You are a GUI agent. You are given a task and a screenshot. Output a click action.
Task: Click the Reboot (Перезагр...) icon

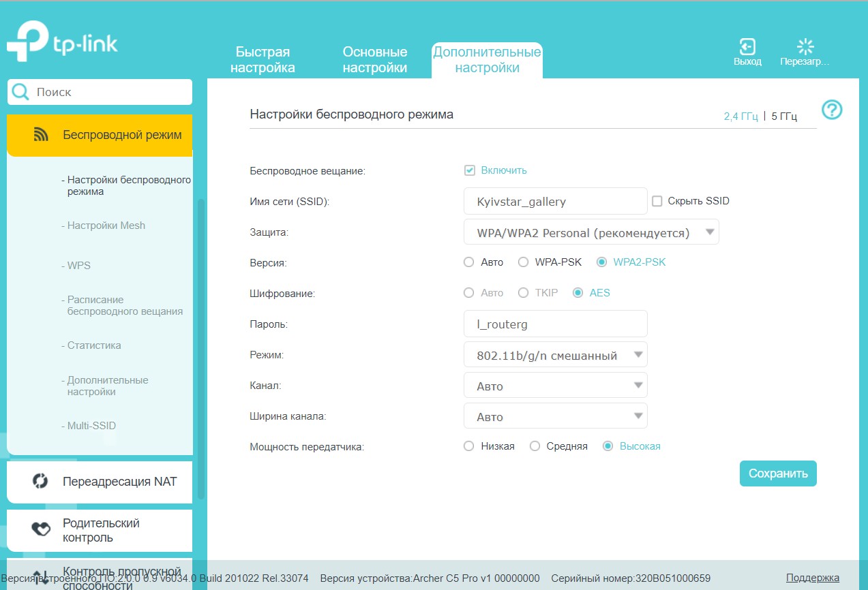click(x=805, y=47)
